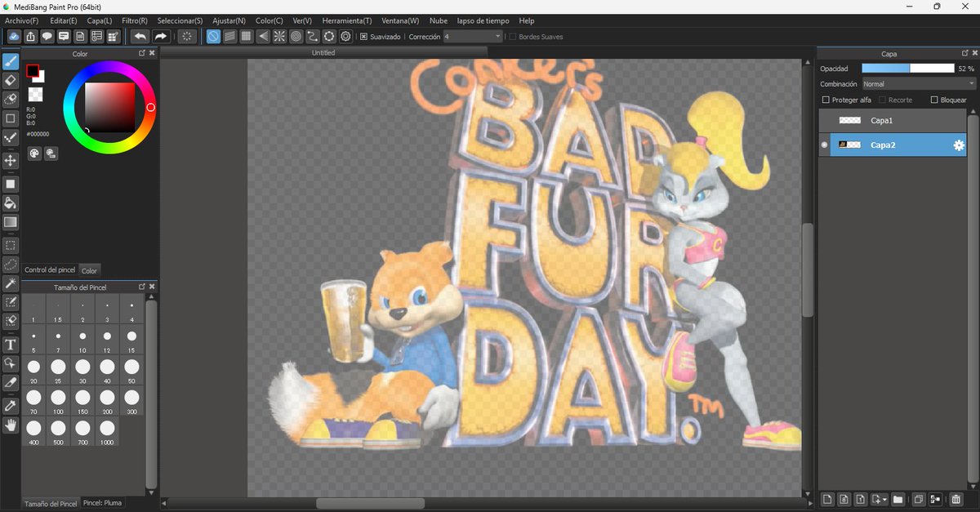Image resolution: width=980 pixels, height=512 pixels.
Task: Open the Combinación blend mode dropdown
Action: point(919,84)
